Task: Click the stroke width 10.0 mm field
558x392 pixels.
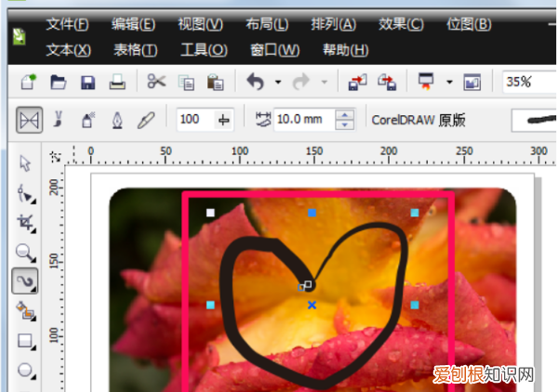Action: 303,120
